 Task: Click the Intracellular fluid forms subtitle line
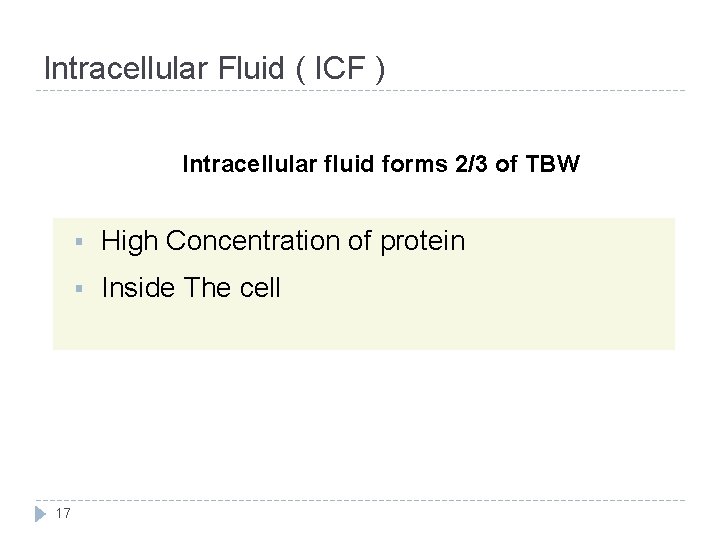click(380, 164)
